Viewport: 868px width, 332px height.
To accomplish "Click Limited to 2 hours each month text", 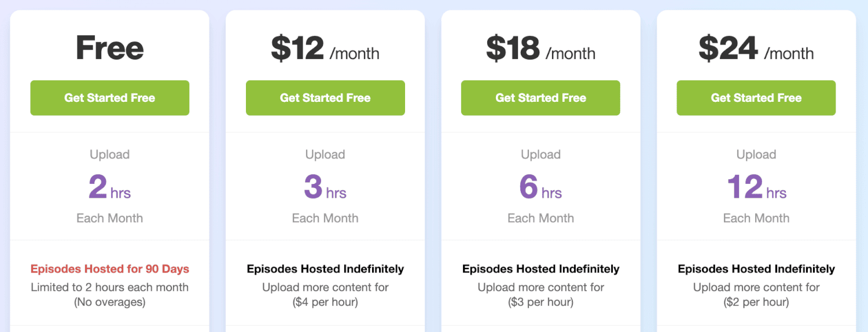I will tap(109, 287).
